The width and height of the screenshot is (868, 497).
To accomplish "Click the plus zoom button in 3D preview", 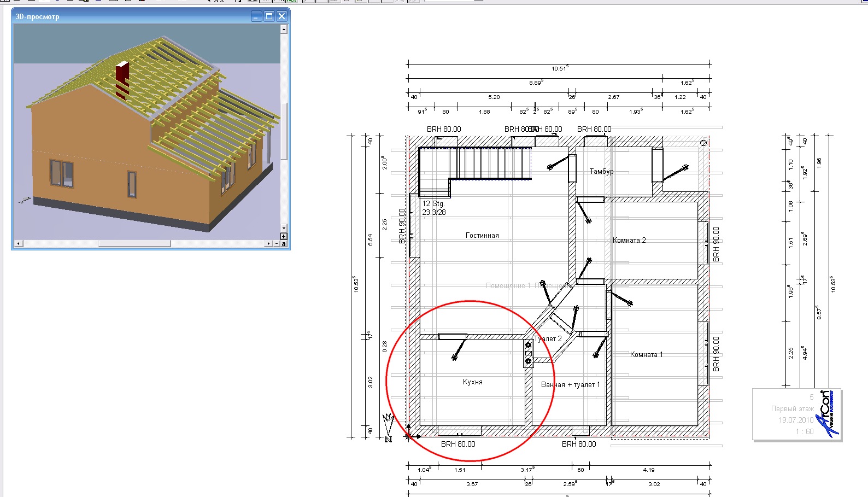I will click(x=284, y=236).
